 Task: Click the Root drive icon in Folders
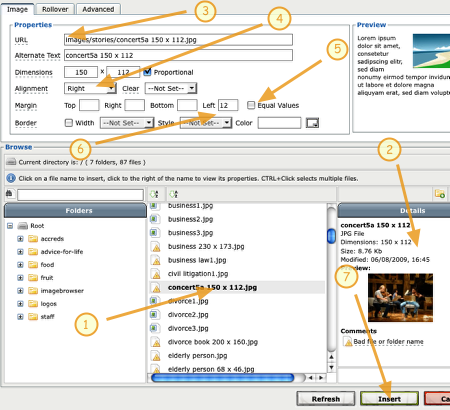(22, 226)
